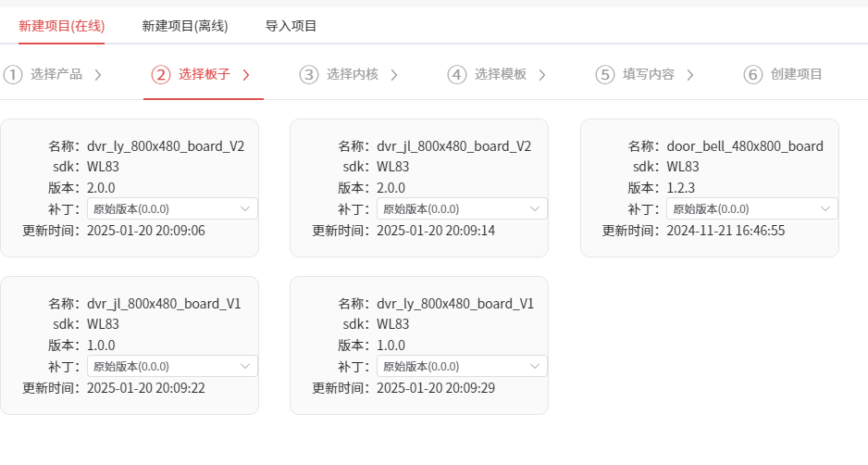Click update time 2025-01-20 20:09:06
The image size is (868, 465).
point(146,231)
